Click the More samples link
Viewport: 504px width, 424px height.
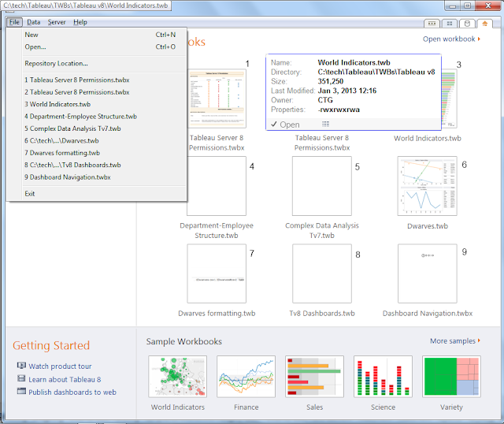pyautogui.click(x=453, y=340)
